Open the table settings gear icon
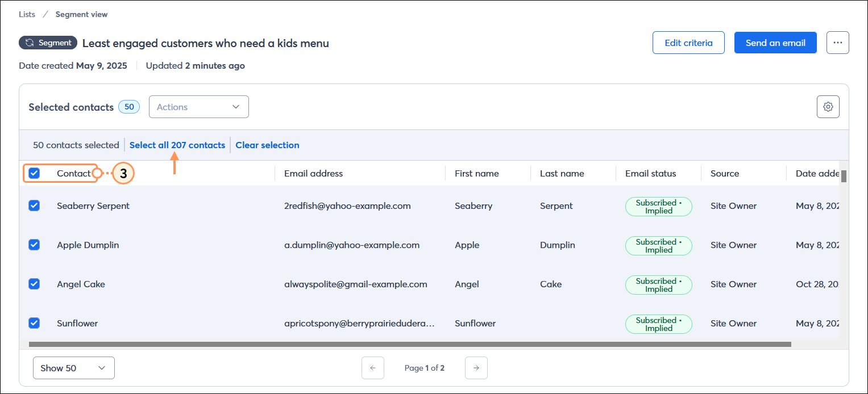This screenshot has height=394, width=868. click(828, 107)
